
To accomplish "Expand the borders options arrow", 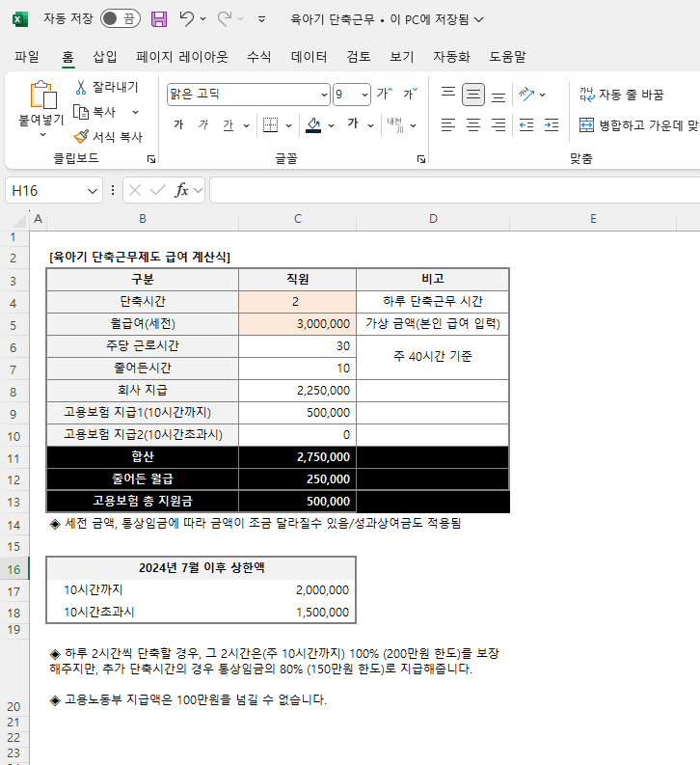I will coord(289,125).
